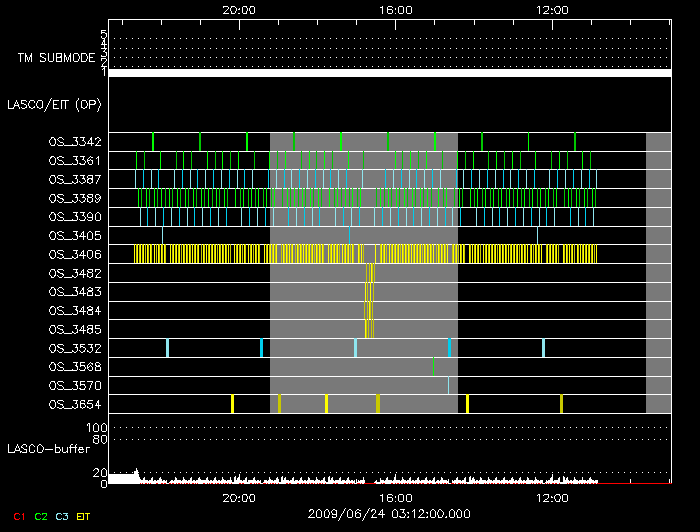The width and height of the screenshot is (700, 532).
Task: Click the green C2 legend entry
Action: pos(41,516)
